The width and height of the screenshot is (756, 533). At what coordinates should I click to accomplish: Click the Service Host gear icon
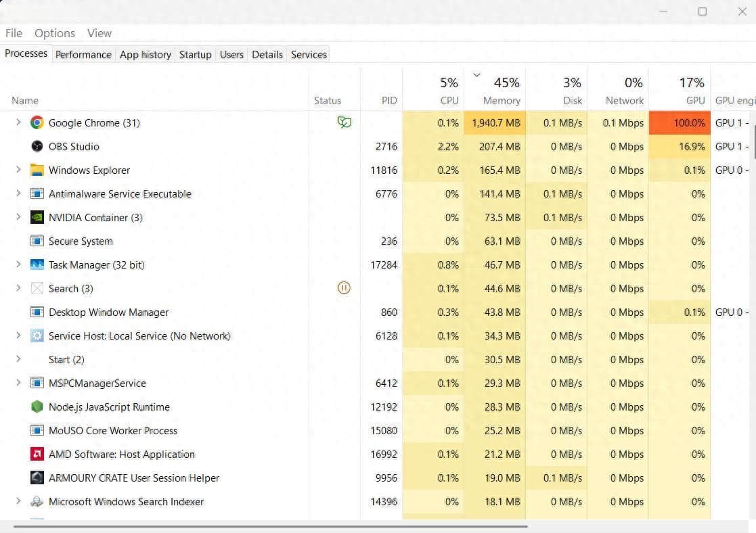37,335
